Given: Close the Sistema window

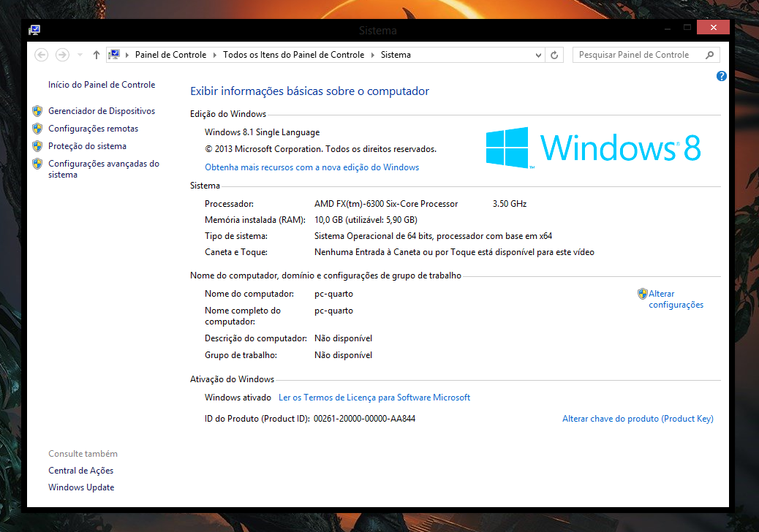Looking at the screenshot, I should (x=713, y=28).
